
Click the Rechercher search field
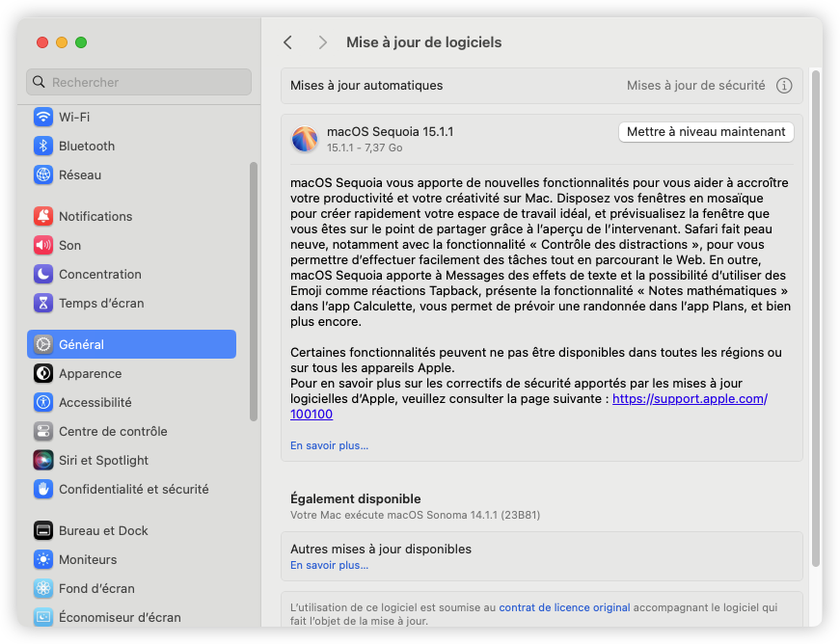(x=139, y=82)
